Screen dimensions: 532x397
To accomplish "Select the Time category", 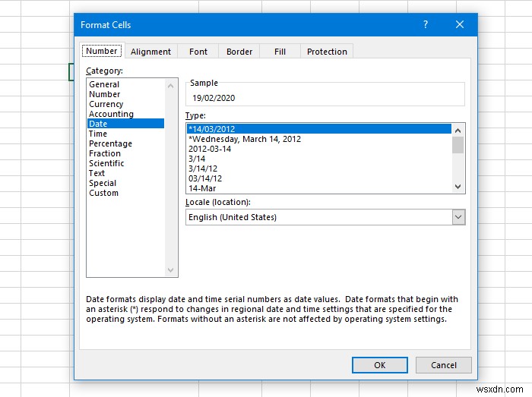I will click(126, 134).
